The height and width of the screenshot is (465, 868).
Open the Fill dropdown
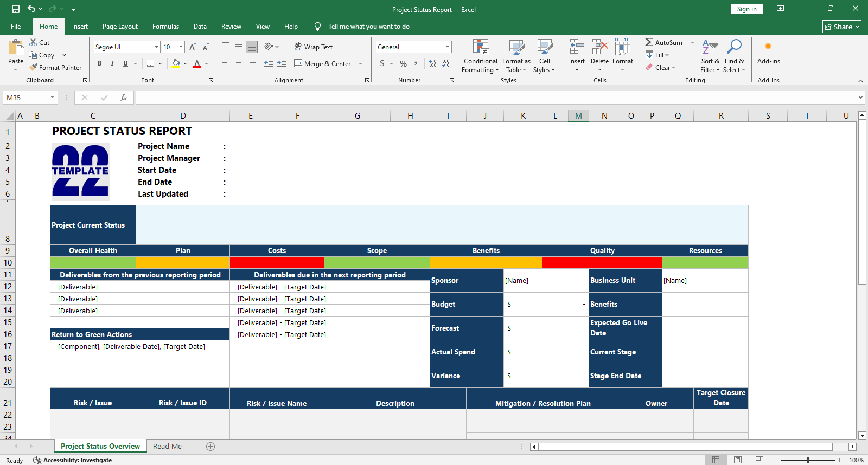[657, 55]
